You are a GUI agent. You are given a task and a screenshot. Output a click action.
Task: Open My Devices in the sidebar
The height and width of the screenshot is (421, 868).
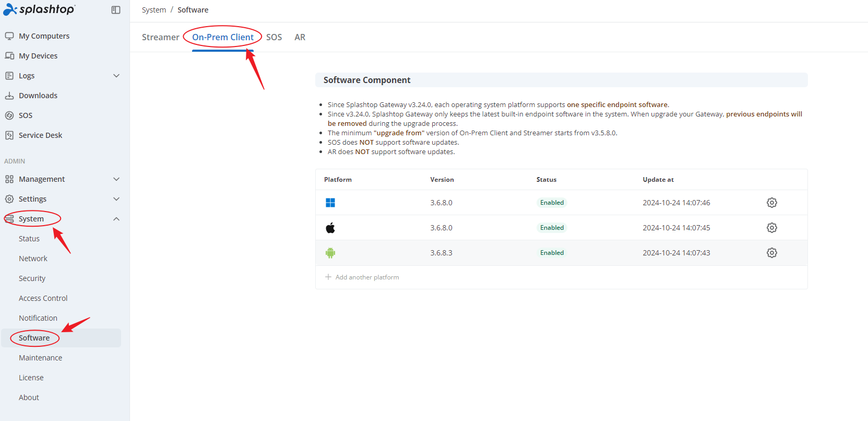tap(38, 56)
